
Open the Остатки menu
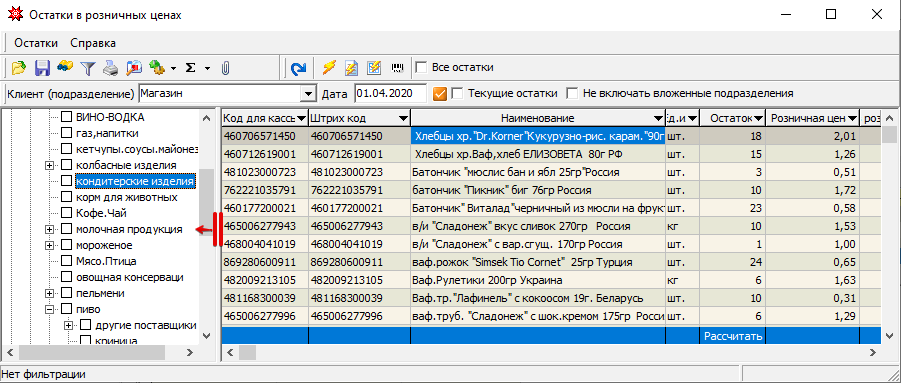coord(36,43)
